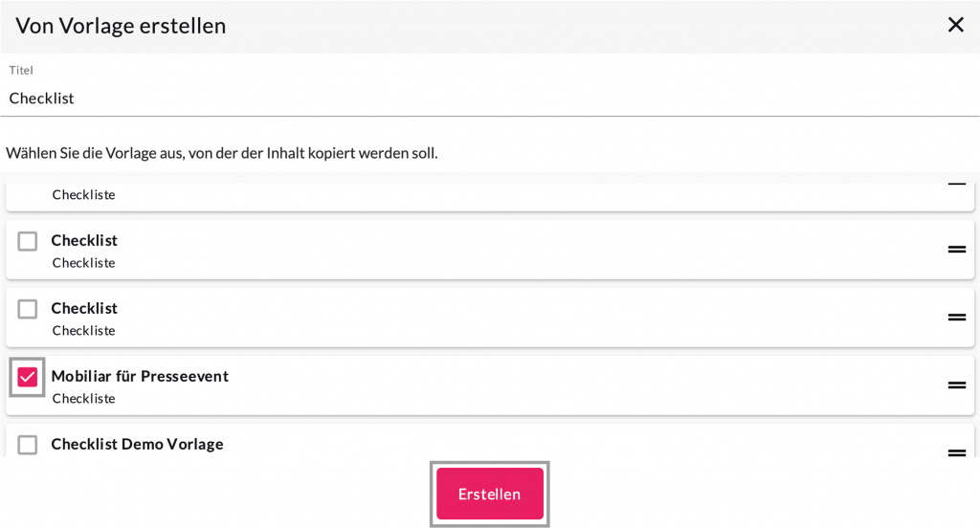The width and height of the screenshot is (980, 528).
Task: Tick the checkbox of the lower Checklist template
Action: (28, 309)
